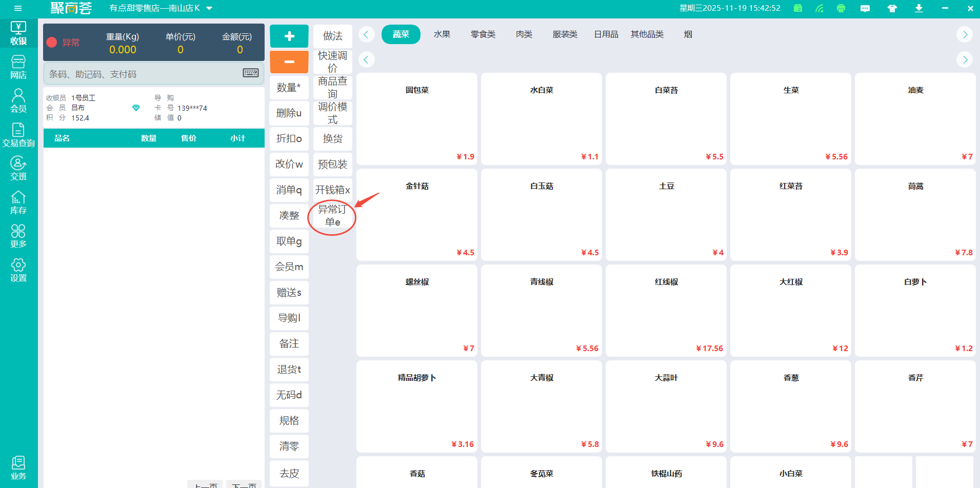Select the 精品胡萝卜 product card

point(417,406)
